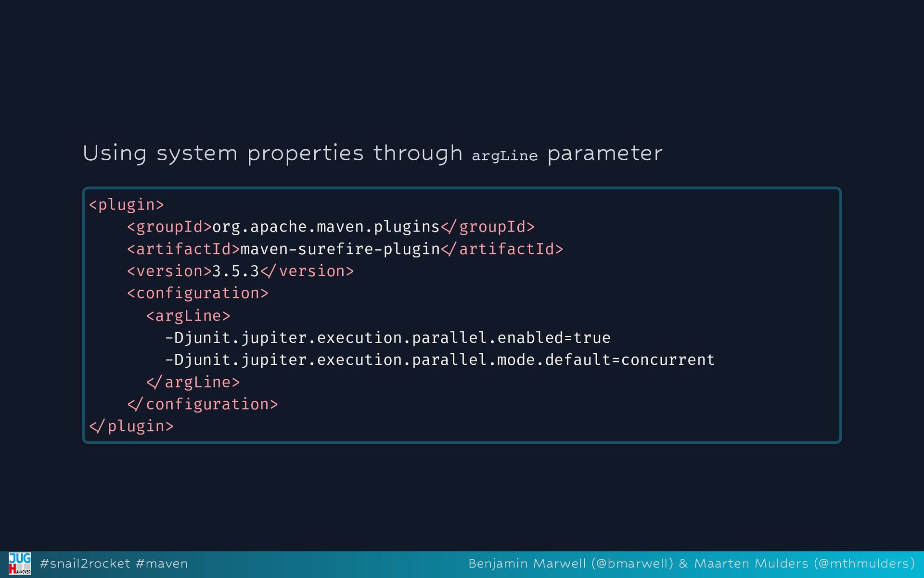Click the @bmarwell handle in footer
The height and width of the screenshot is (578, 924).
(632, 564)
